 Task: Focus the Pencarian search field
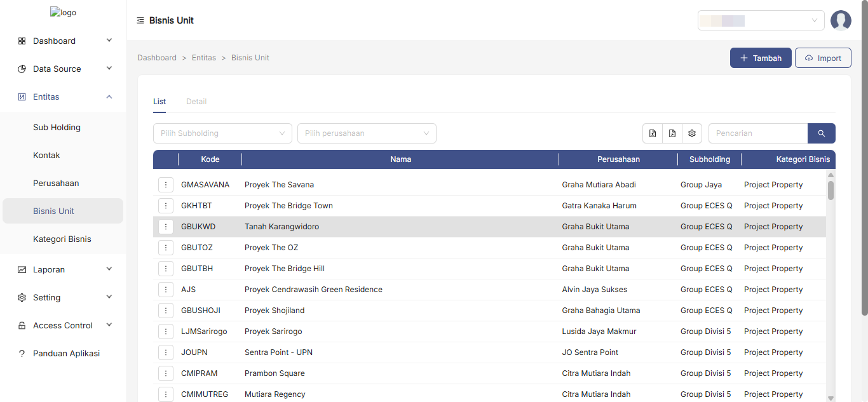(x=757, y=133)
